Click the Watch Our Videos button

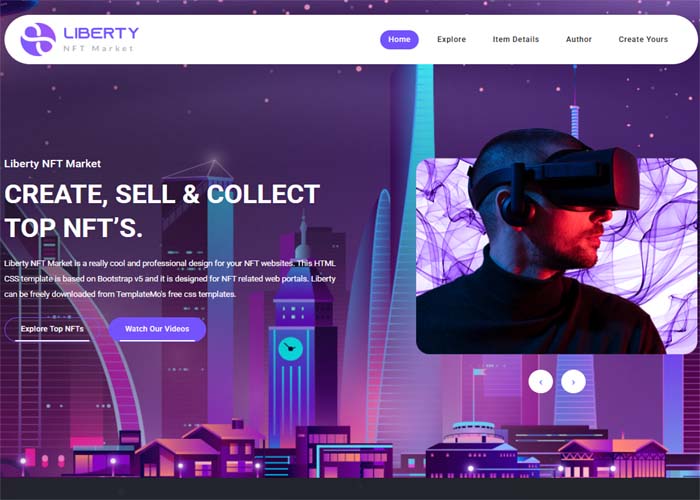coord(157,329)
